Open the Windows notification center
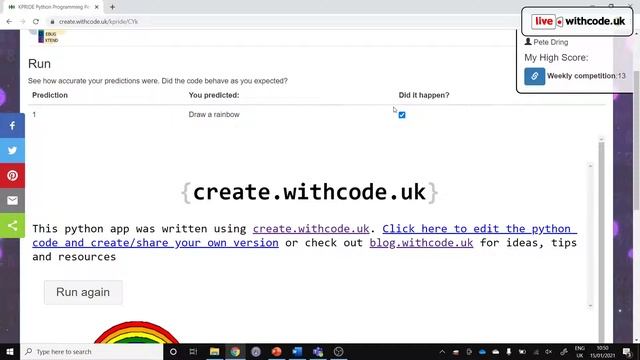Image resolution: width=640 pixels, height=360 pixels. tap(627, 351)
